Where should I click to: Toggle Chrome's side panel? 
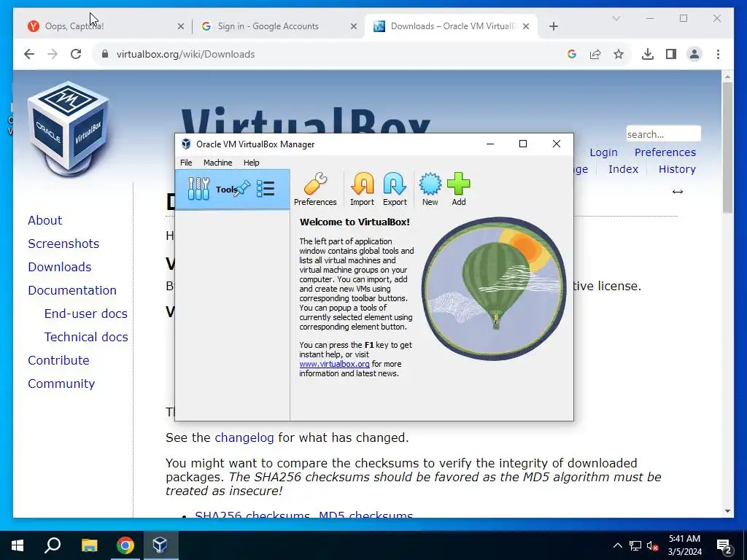coord(671,54)
